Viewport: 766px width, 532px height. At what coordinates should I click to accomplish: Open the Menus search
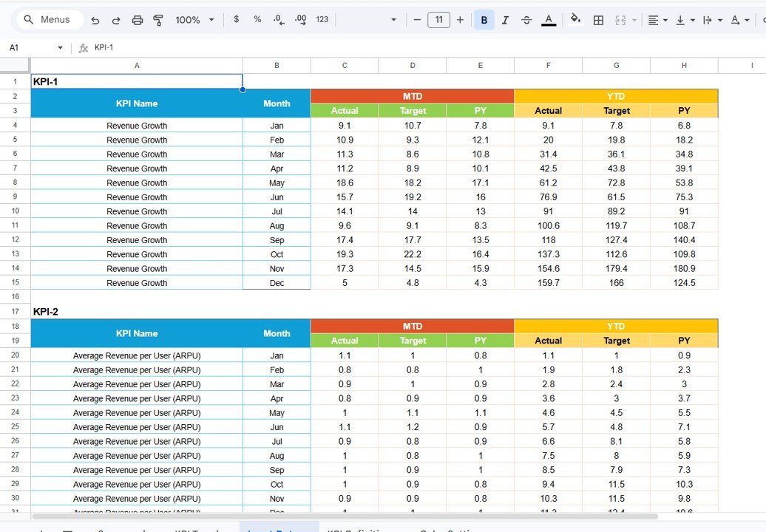pos(49,20)
